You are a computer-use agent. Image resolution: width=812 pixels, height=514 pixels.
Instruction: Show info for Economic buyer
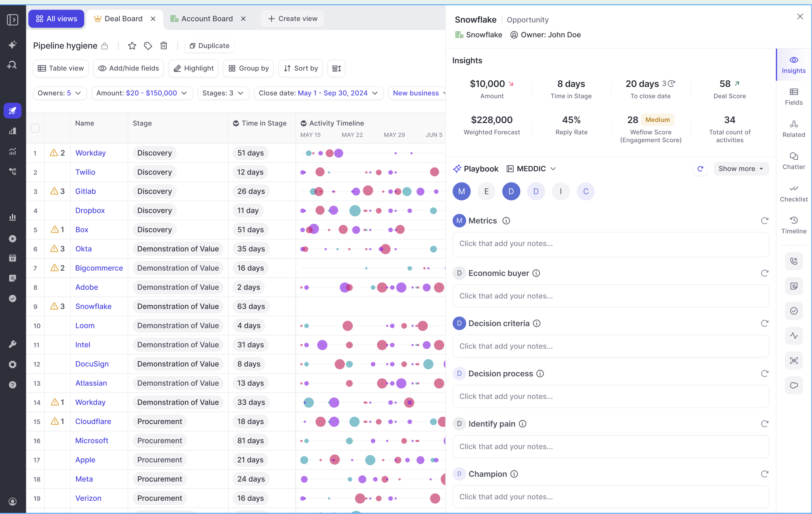click(536, 273)
